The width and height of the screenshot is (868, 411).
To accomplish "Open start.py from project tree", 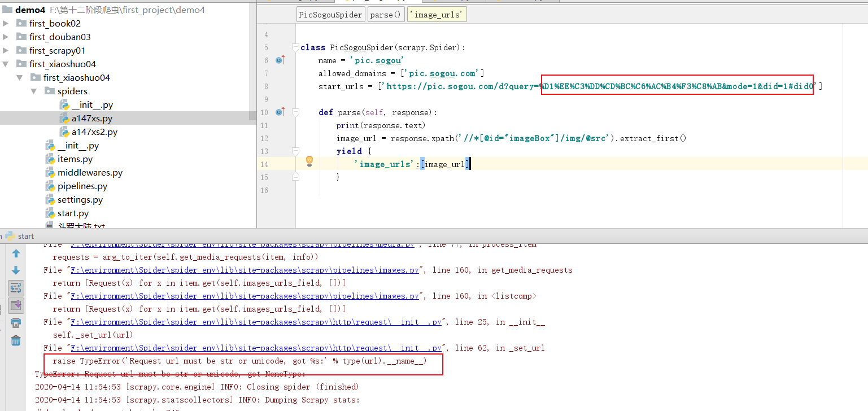I will point(73,213).
